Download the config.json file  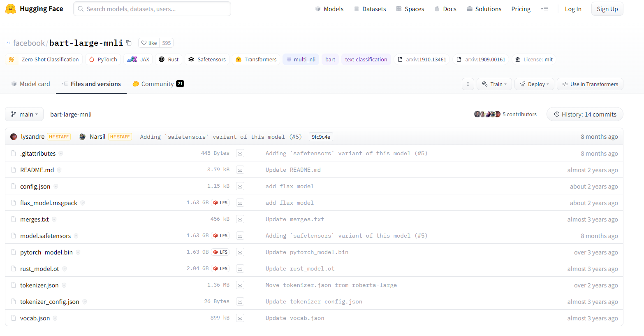[240, 186]
